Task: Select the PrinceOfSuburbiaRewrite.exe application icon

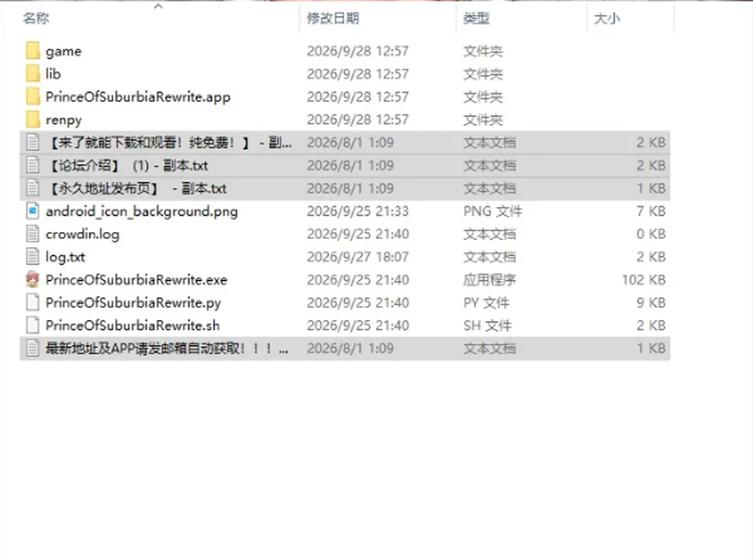Action: point(33,279)
